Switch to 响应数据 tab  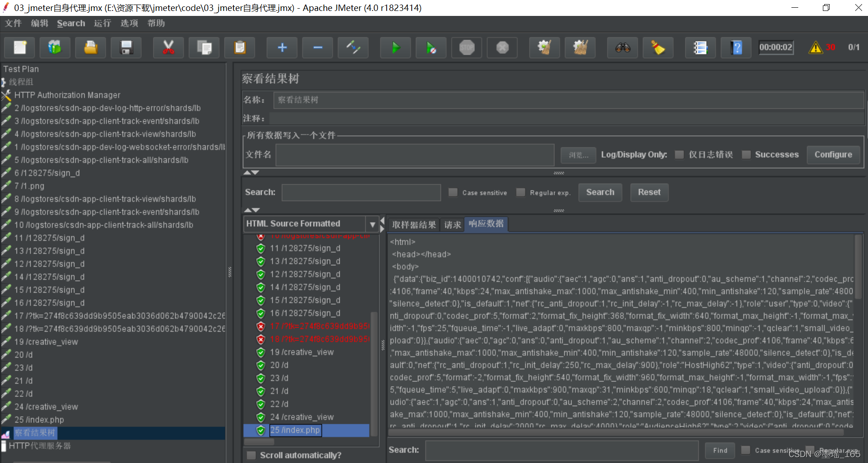tap(486, 224)
